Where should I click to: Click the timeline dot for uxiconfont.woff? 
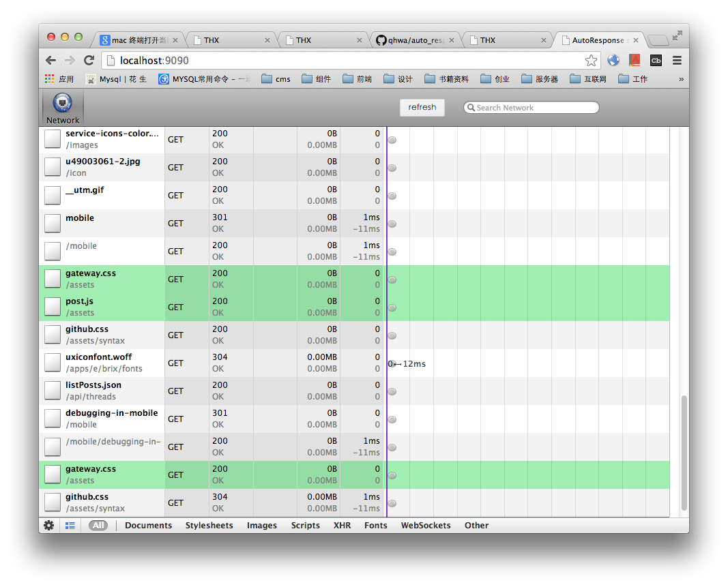[x=392, y=364]
